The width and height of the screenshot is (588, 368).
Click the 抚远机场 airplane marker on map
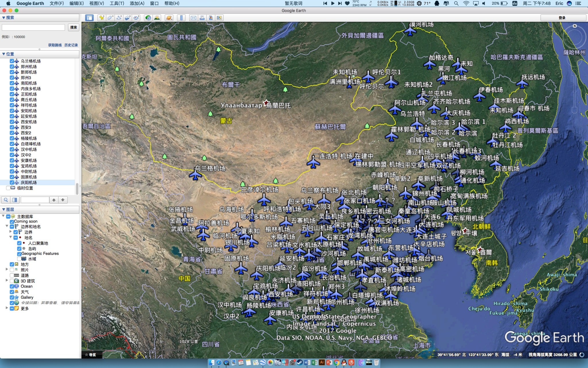522,84
